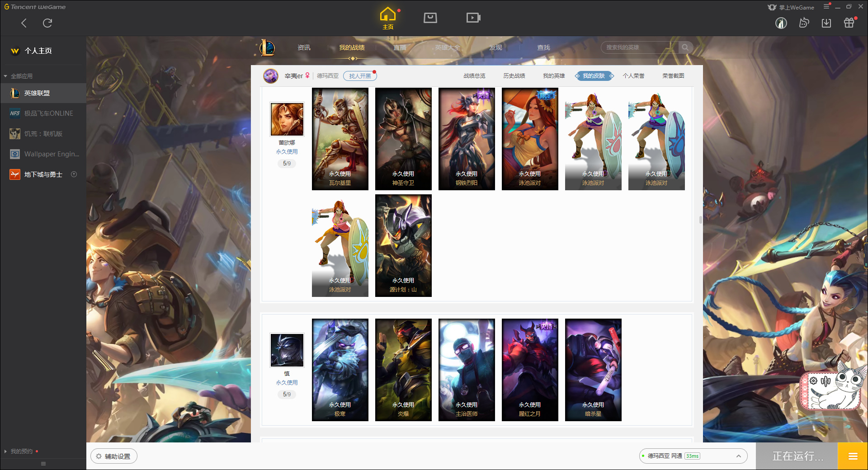Open the WeGame menu lines icon

(x=826, y=6)
